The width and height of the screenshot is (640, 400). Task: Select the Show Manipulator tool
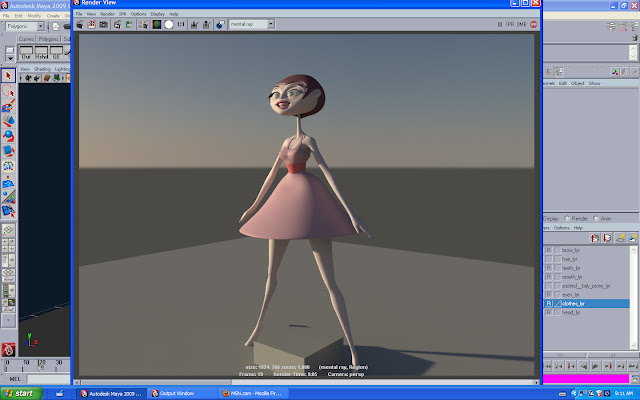click(x=8, y=197)
